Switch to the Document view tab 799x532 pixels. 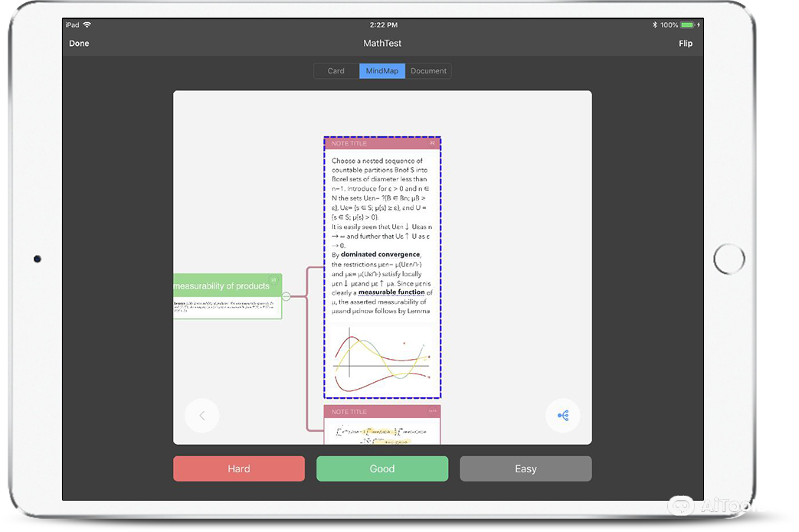pos(428,71)
